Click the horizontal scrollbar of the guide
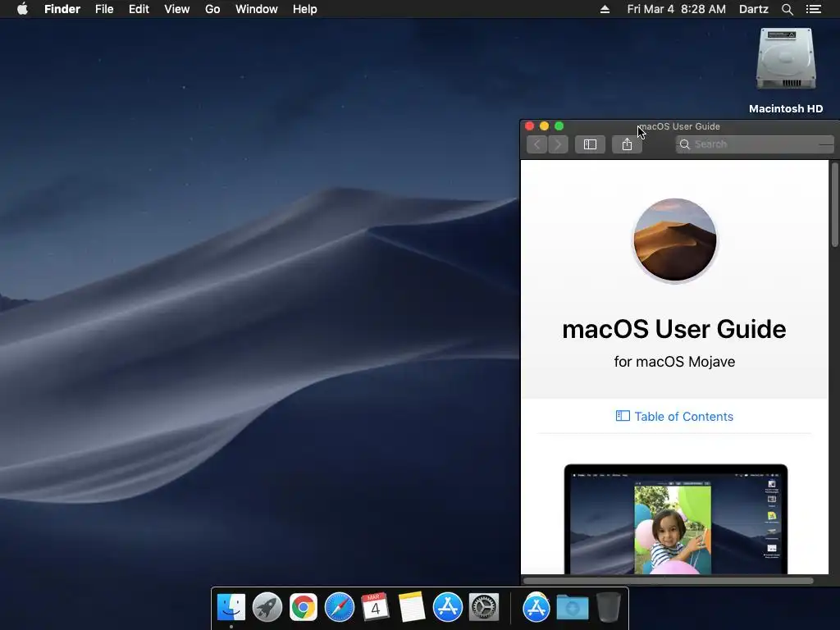This screenshot has height=630, width=840. (668, 580)
